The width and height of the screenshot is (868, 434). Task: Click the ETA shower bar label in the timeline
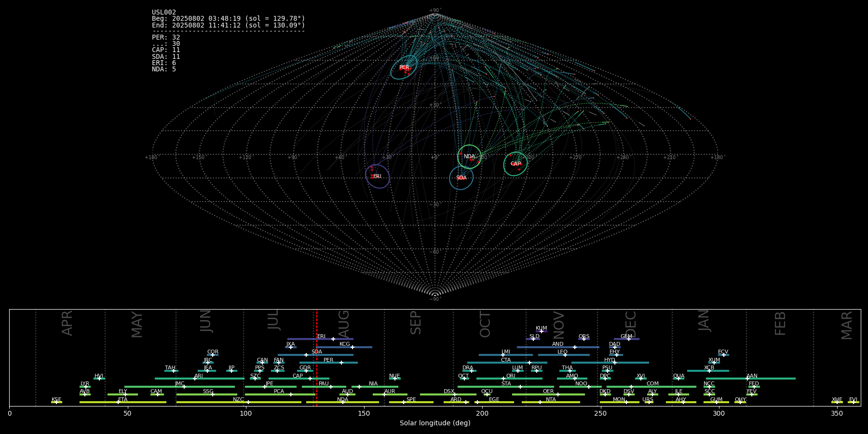point(123,400)
